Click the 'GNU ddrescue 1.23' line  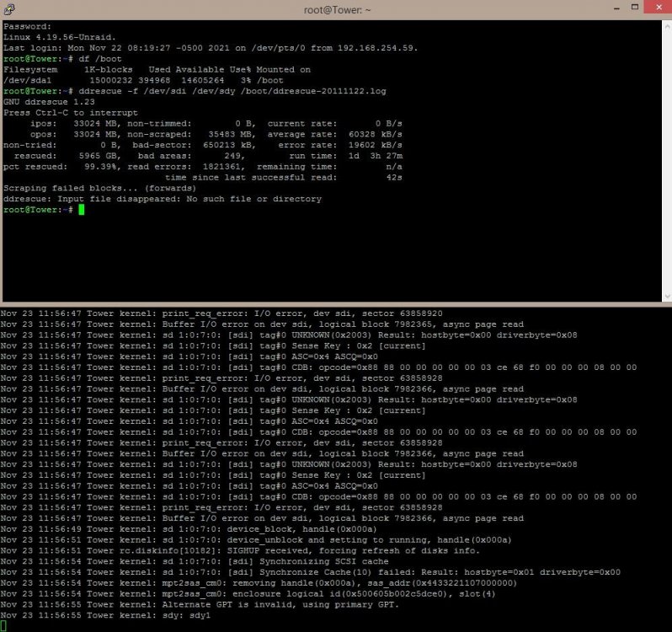click(49, 102)
